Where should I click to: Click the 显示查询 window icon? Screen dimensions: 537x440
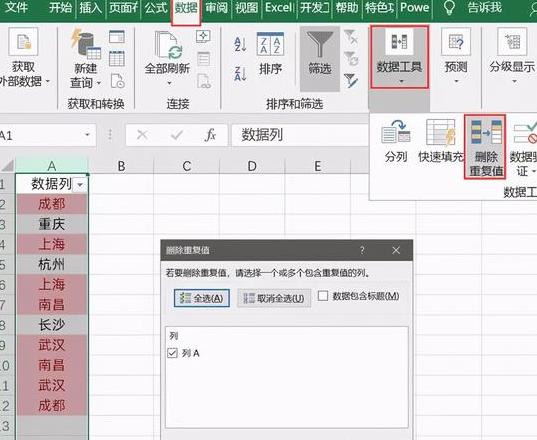(117, 36)
